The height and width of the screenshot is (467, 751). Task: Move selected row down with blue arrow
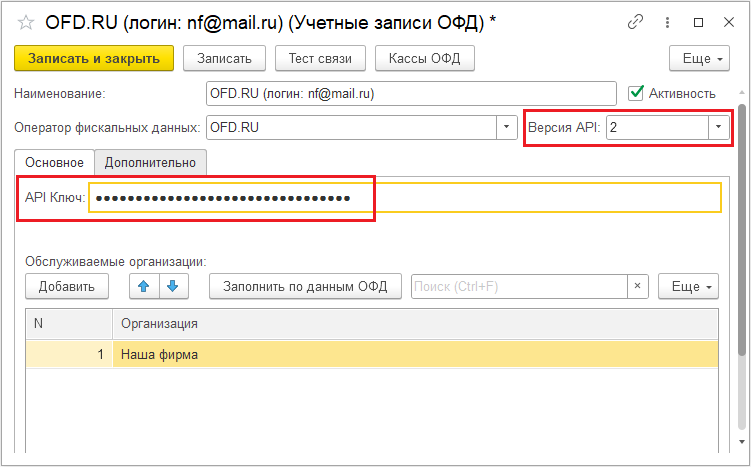173,286
